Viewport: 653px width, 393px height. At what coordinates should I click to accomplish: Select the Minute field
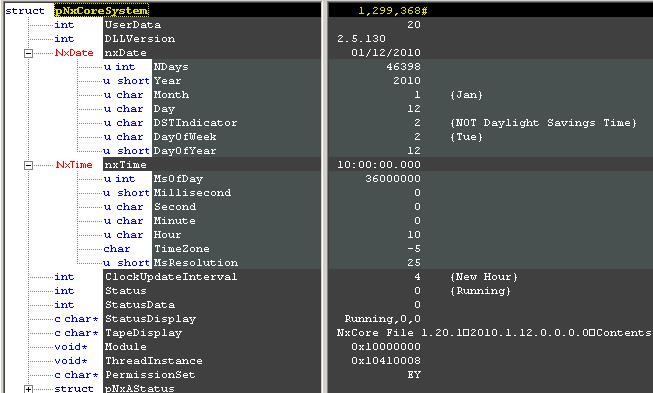[174, 221]
